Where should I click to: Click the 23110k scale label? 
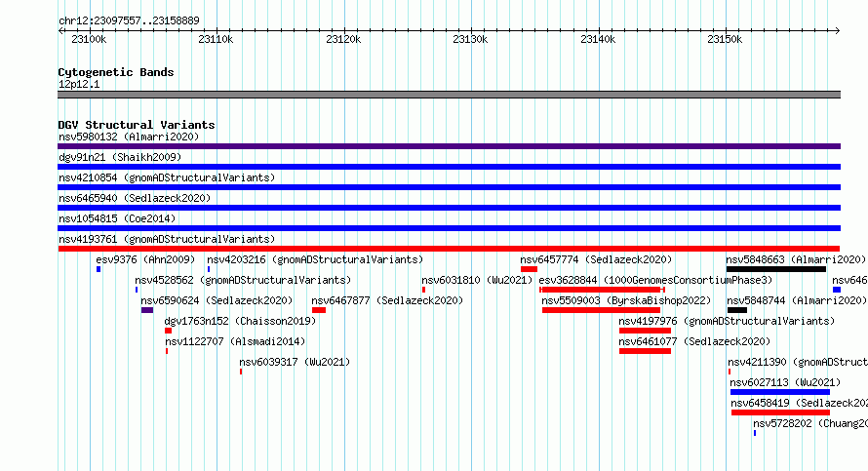[x=216, y=39]
